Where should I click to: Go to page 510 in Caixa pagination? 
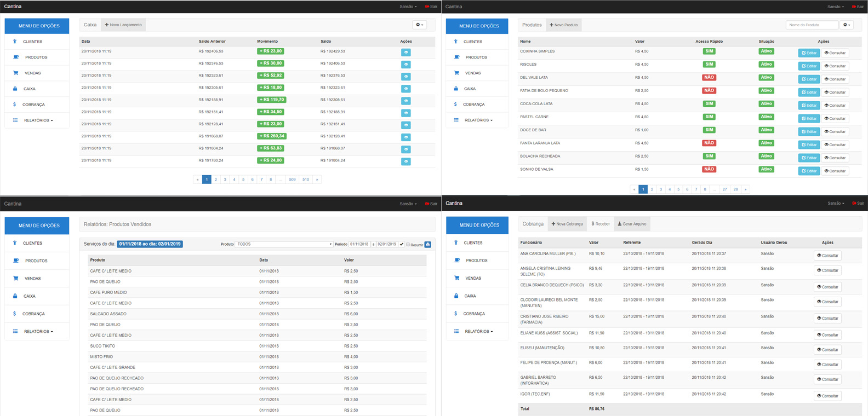pos(306,180)
